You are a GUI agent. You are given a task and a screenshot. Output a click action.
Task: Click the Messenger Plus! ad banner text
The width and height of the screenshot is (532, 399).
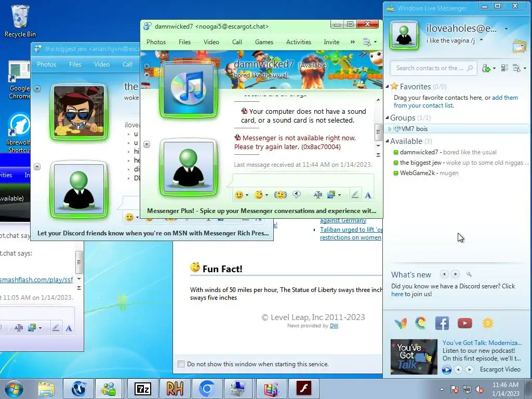(261, 211)
